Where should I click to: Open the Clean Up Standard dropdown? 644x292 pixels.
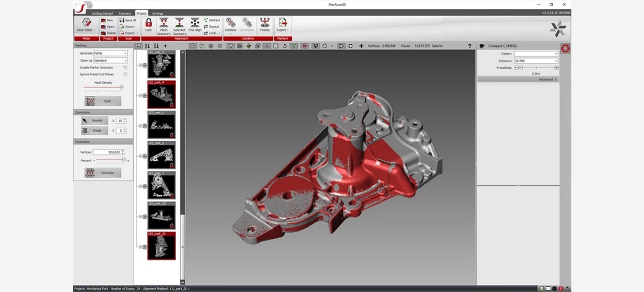(x=110, y=61)
